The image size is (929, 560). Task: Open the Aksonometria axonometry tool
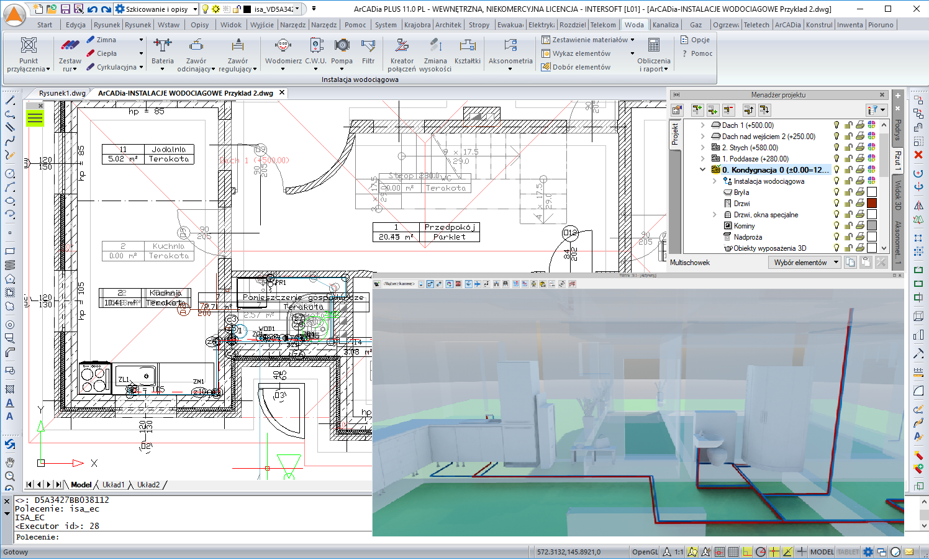(510, 46)
